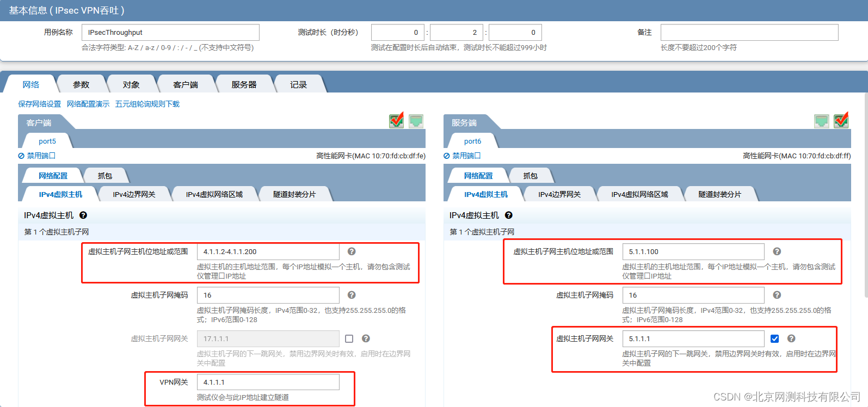Click help icon for server subnet mask

777,295
